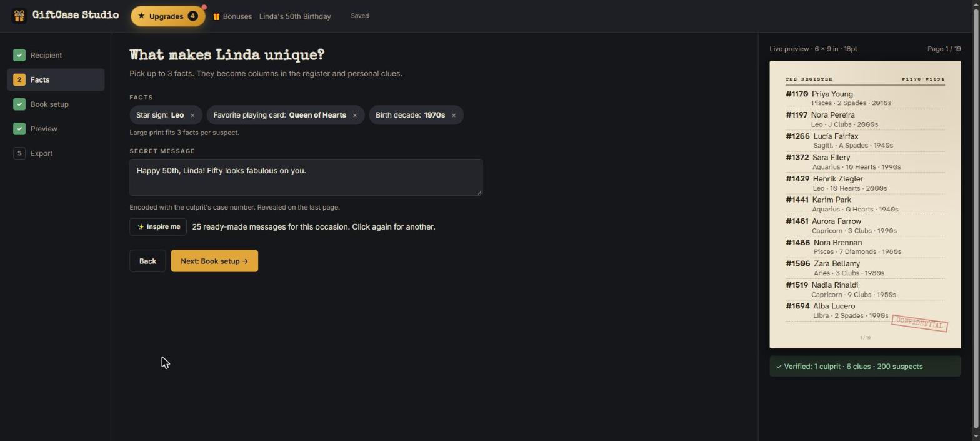Click the Upgrades count badge showing 4
The width and height of the screenshot is (980, 441).
(192, 16)
